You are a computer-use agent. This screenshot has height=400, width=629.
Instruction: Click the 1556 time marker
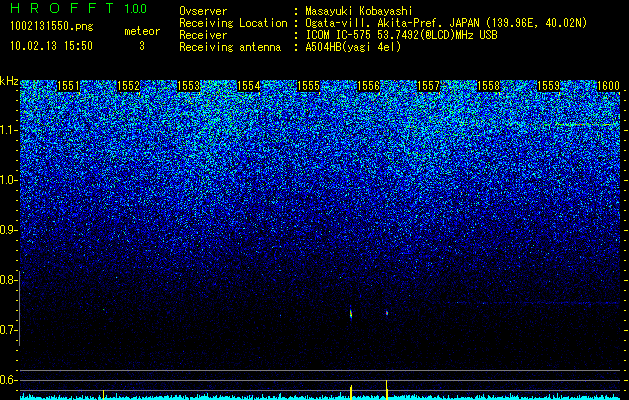click(368, 86)
